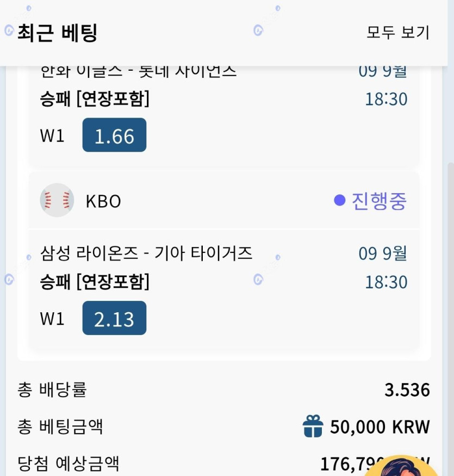Open the 한화 이글스 - 롯데 자이언츠 match
Image resolution: width=454 pixels, height=476 pixels.
[139, 71]
